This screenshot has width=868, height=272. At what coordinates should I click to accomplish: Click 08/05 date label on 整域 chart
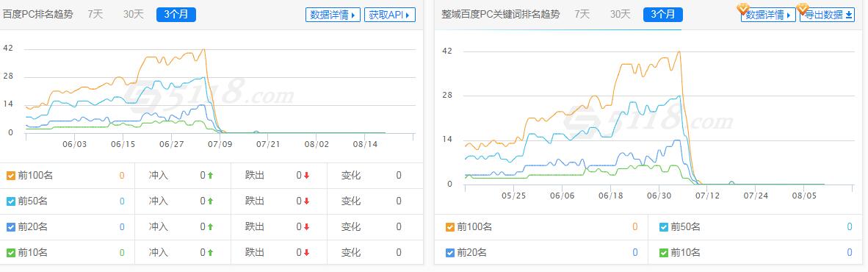coord(804,196)
